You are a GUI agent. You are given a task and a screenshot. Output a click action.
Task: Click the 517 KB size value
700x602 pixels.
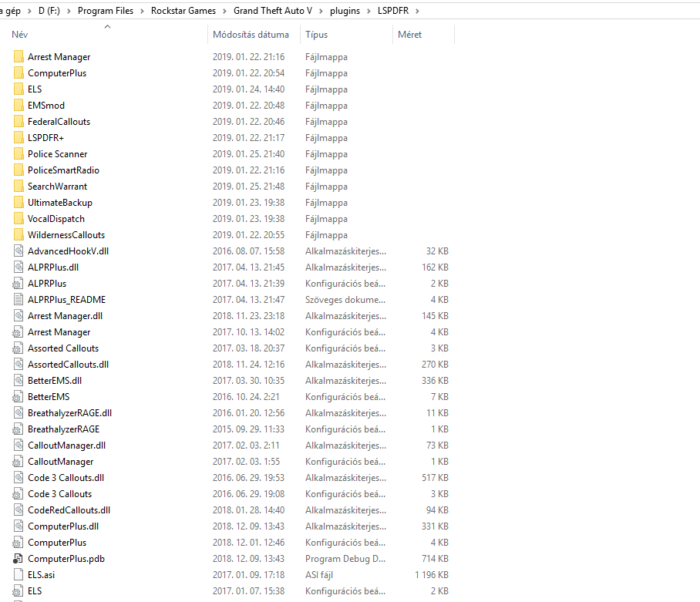pos(435,477)
